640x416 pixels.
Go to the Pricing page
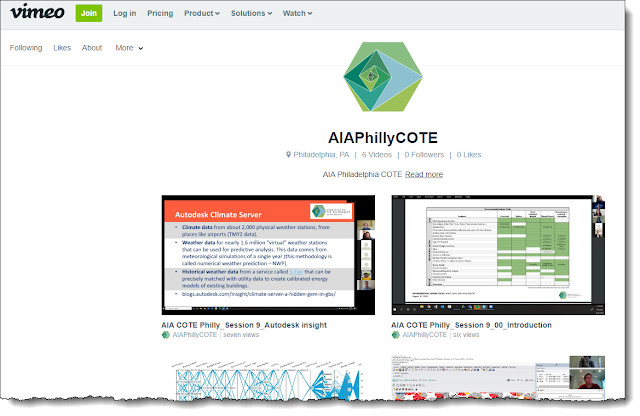(160, 13)
